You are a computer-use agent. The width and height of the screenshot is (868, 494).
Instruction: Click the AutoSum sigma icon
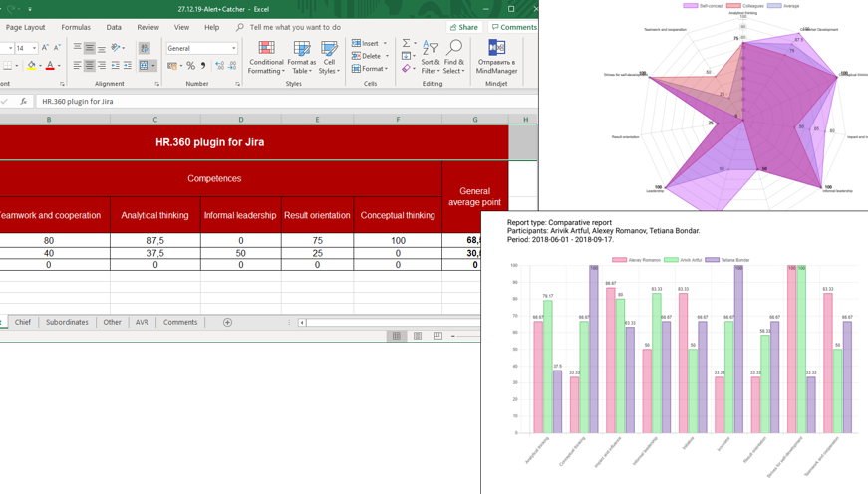tap(406, 43)
